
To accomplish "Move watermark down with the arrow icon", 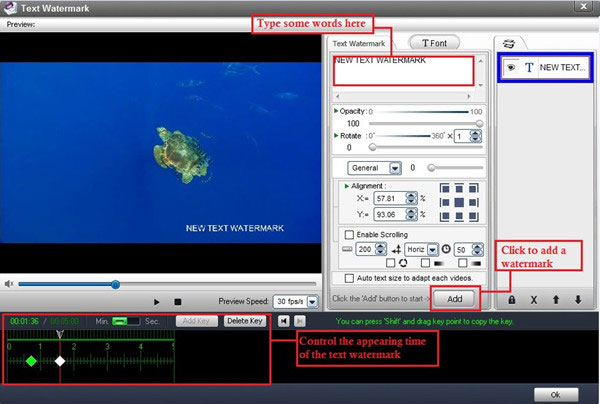I will 578,300.
